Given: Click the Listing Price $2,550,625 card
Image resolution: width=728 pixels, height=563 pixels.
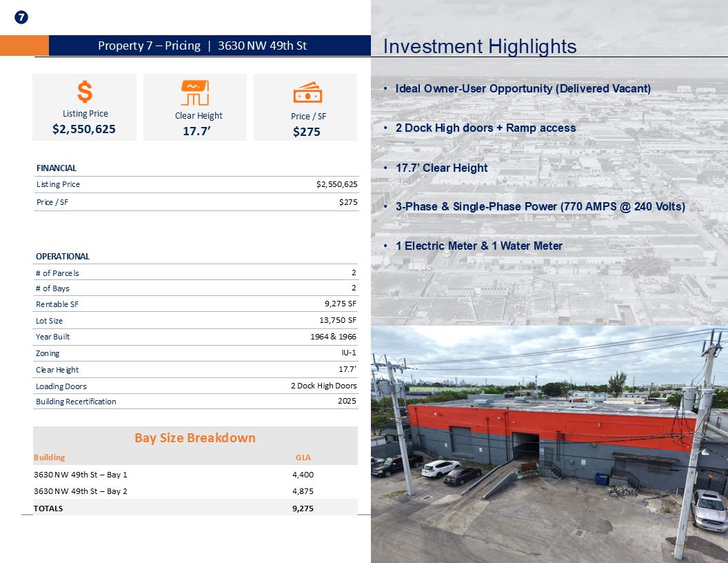Looking at the screenshot, I should pyautogui.click(x=85, y=108).
